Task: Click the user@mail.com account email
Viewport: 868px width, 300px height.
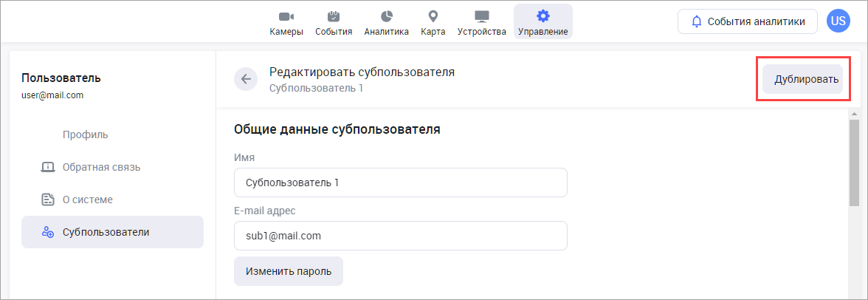Action: tap(52, 95)
